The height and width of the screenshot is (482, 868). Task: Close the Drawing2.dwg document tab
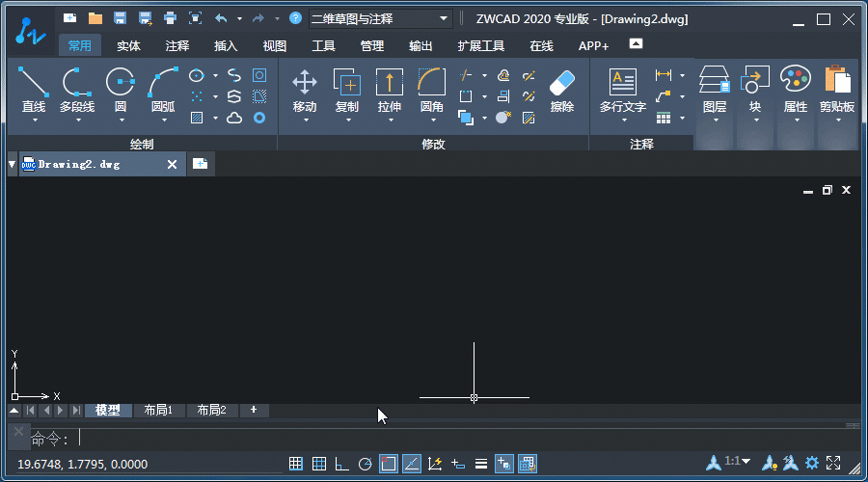[x=173, y=164]
